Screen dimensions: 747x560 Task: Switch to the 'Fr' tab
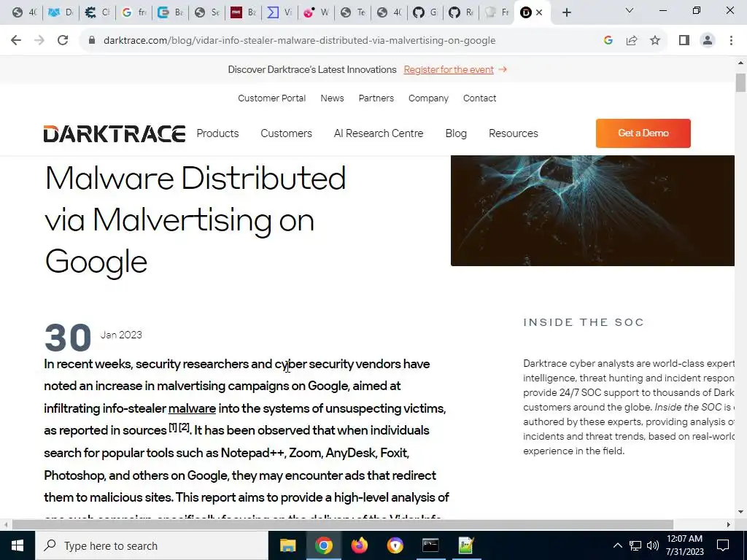498,13
